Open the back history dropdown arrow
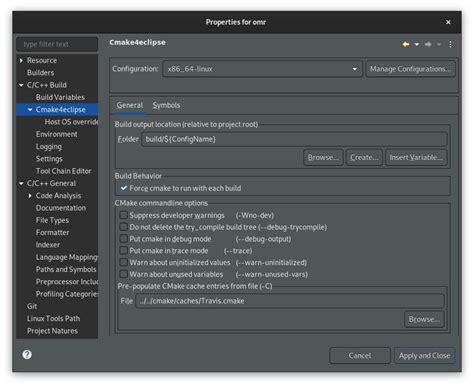 click(x=417, y=44)
